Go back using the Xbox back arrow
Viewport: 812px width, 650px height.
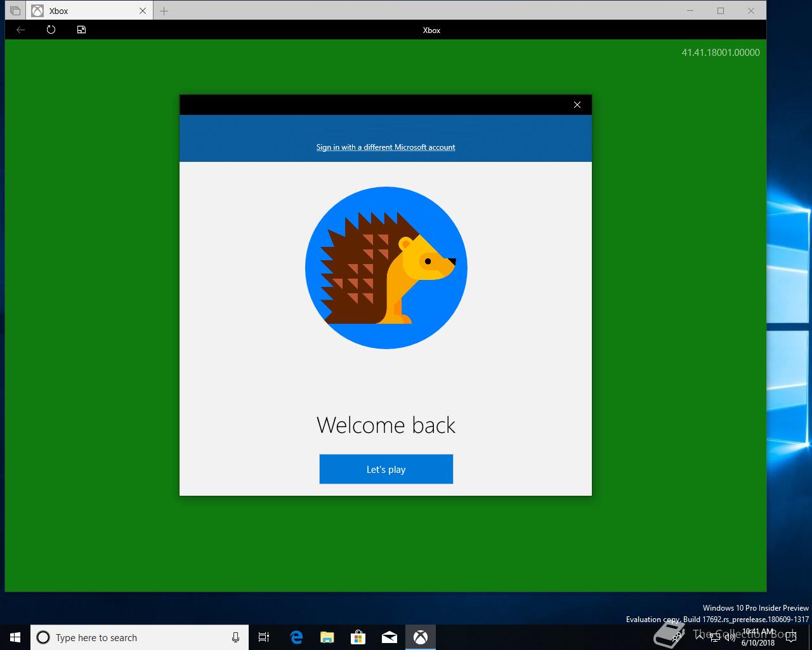pos(21,30)
